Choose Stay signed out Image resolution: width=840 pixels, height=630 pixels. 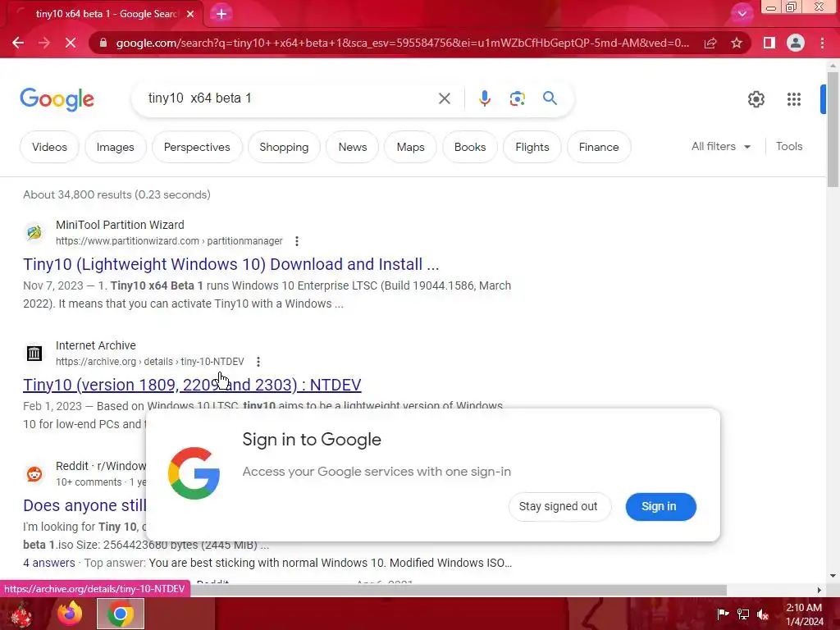click(559, 506)
